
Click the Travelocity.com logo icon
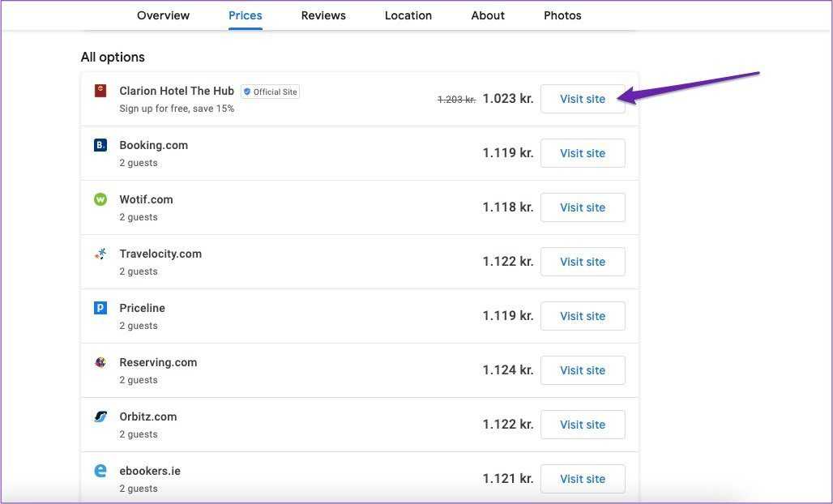pyautogui.click(x=100, y=254)
